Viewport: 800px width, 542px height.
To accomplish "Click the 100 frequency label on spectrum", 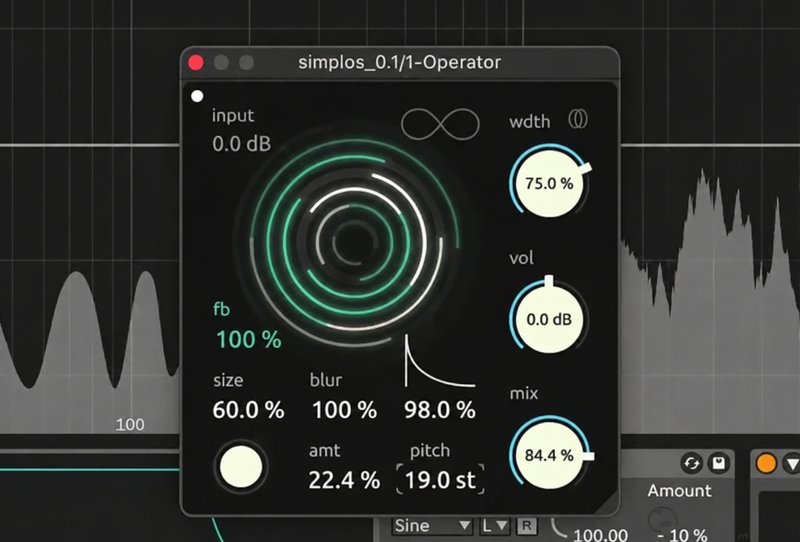I will tap(130, 425).
